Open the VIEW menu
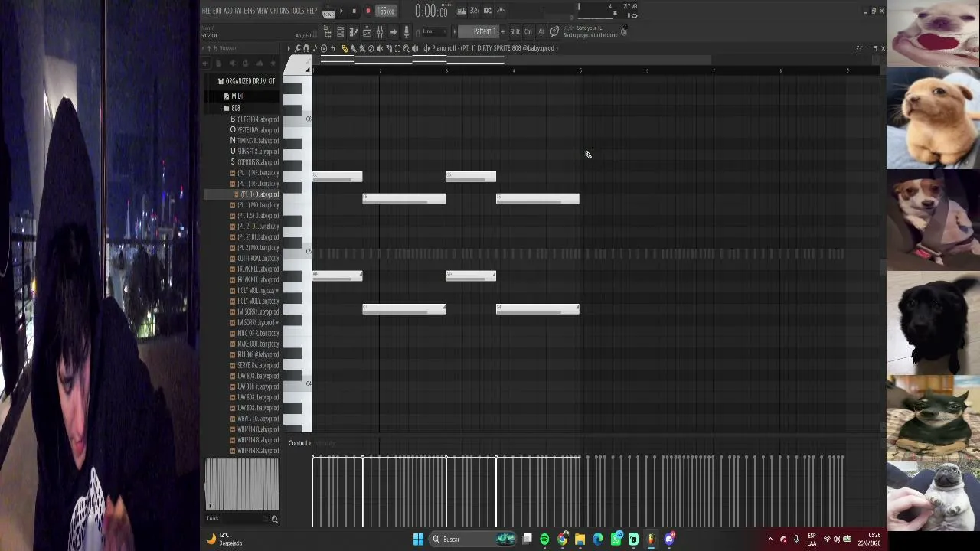 tap(263, 11)
